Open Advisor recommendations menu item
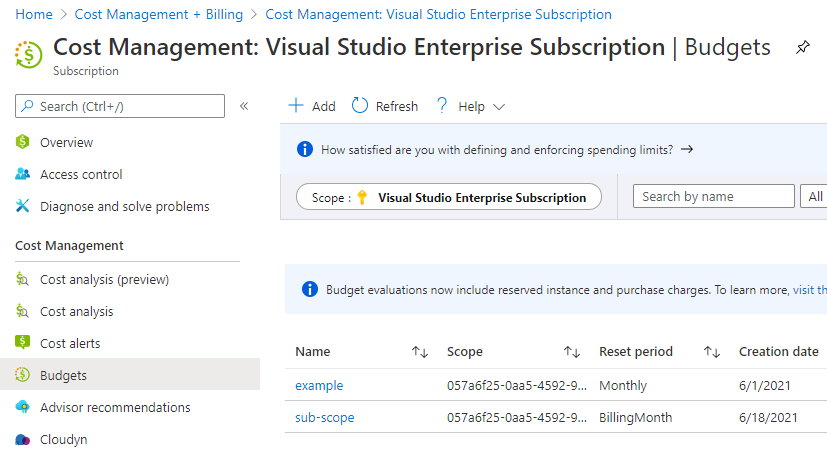The height and width of the screenshot is (454, 827). [115, 407]
